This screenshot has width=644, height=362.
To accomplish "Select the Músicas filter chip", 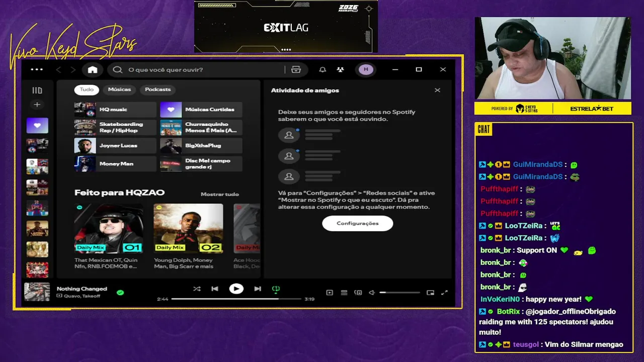I will 119,89.
